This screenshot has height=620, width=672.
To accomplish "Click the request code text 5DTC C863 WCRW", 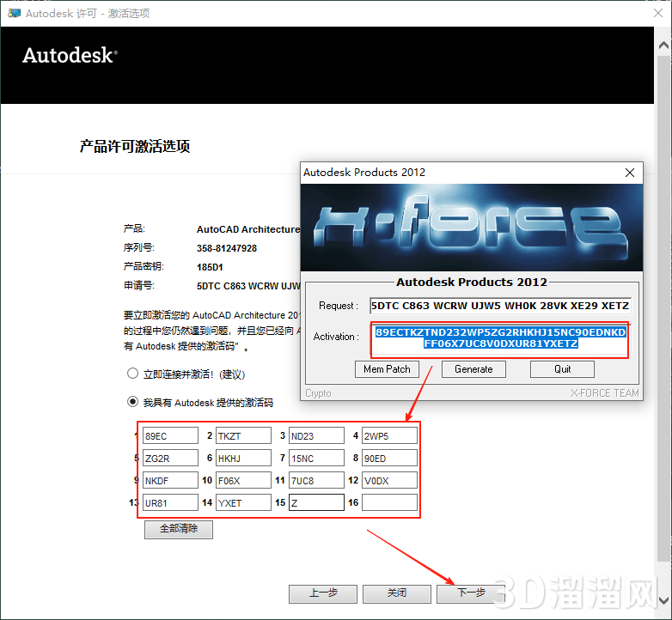I will point(248,286).
